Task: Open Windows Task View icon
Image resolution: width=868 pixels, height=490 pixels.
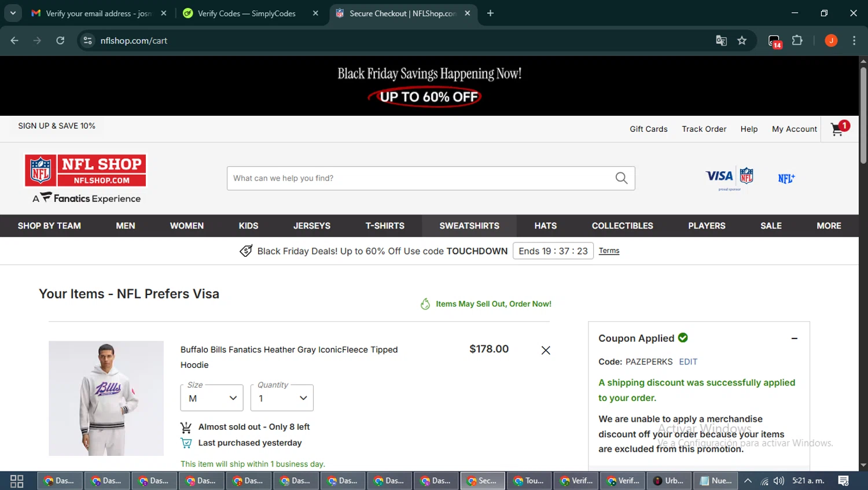Action: (x=17, y=481)
